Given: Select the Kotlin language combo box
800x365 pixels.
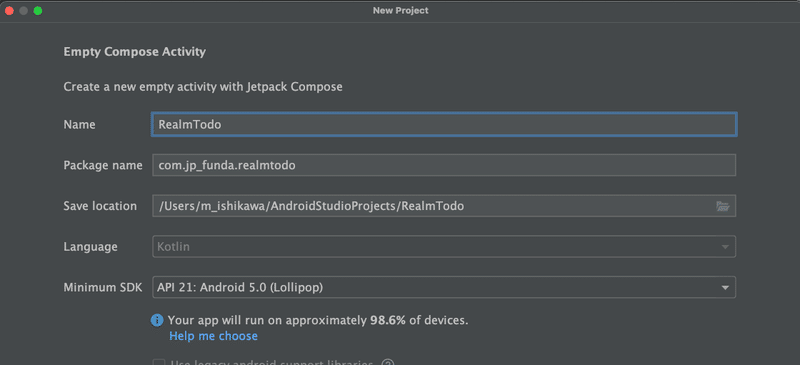Looking at the screenshot, I should pyautogui.click(x=444, y=247).
